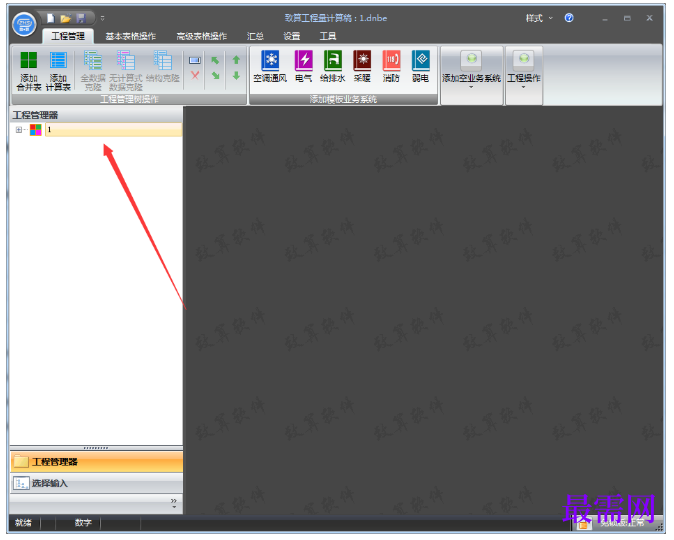Click the green move-up arrow icon
Viewport: 674px width, 540px height.
coord(236,60)
